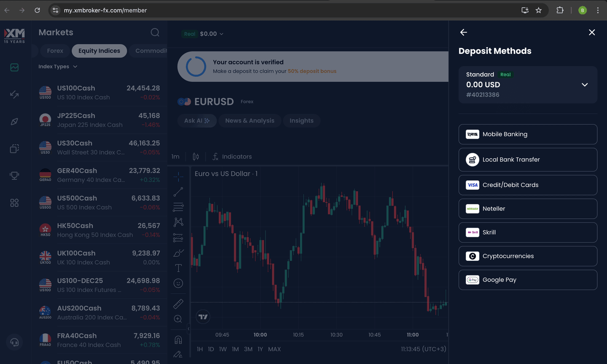Viewport: 607px width, 364px height.
Task: Select GER40Cash in the markets list
Action: click(x=99, y=175)
